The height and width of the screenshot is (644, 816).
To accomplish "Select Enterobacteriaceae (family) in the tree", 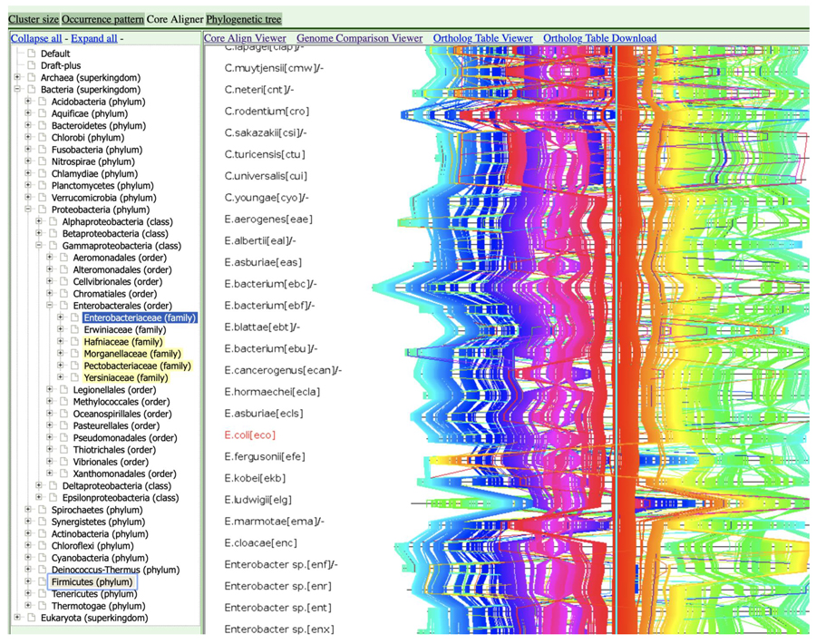I will 139,318.
